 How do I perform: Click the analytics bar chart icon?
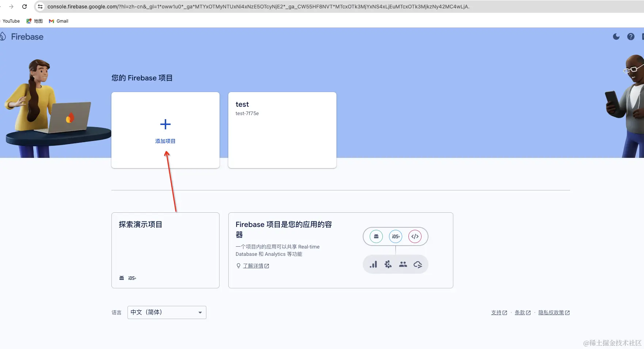(373, 264)
